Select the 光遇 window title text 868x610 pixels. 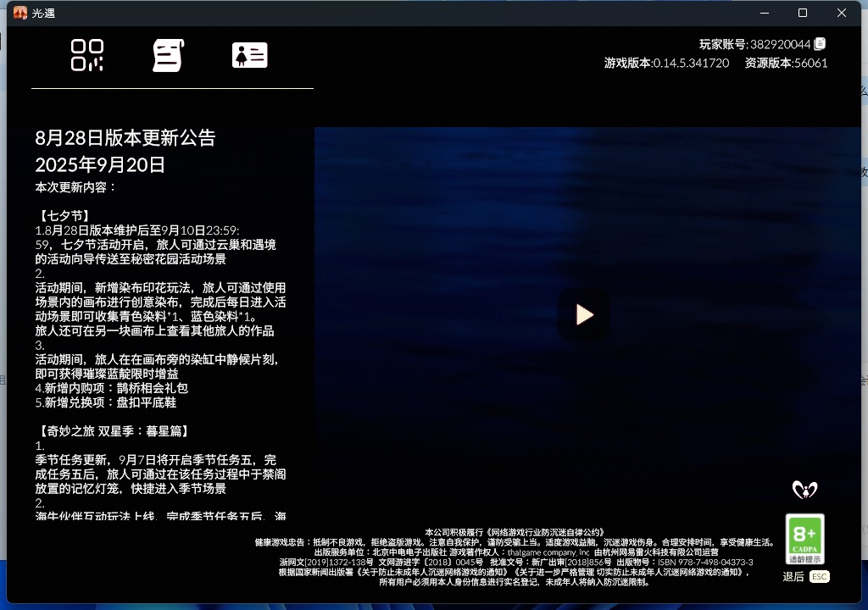43,13
